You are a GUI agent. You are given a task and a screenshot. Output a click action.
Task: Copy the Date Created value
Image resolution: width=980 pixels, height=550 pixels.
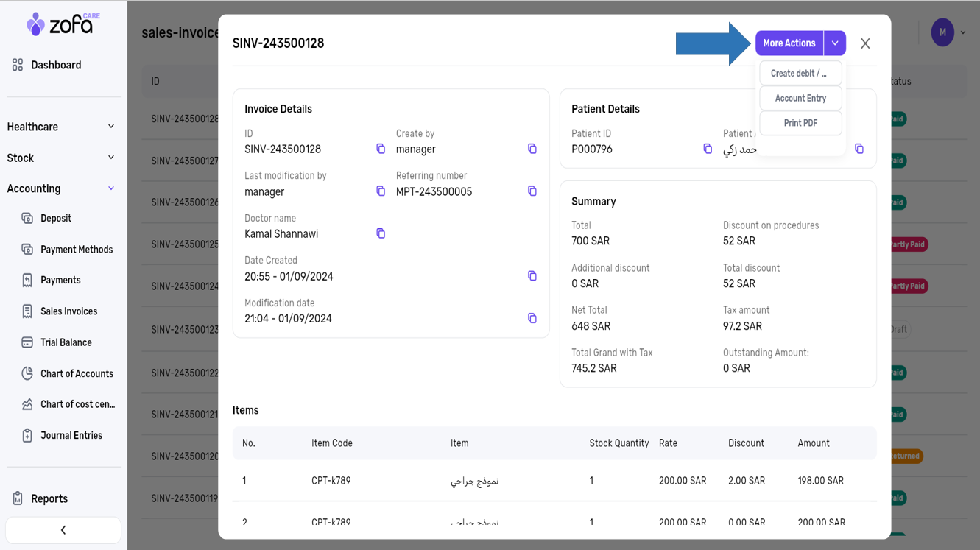[x=532, y=276]
